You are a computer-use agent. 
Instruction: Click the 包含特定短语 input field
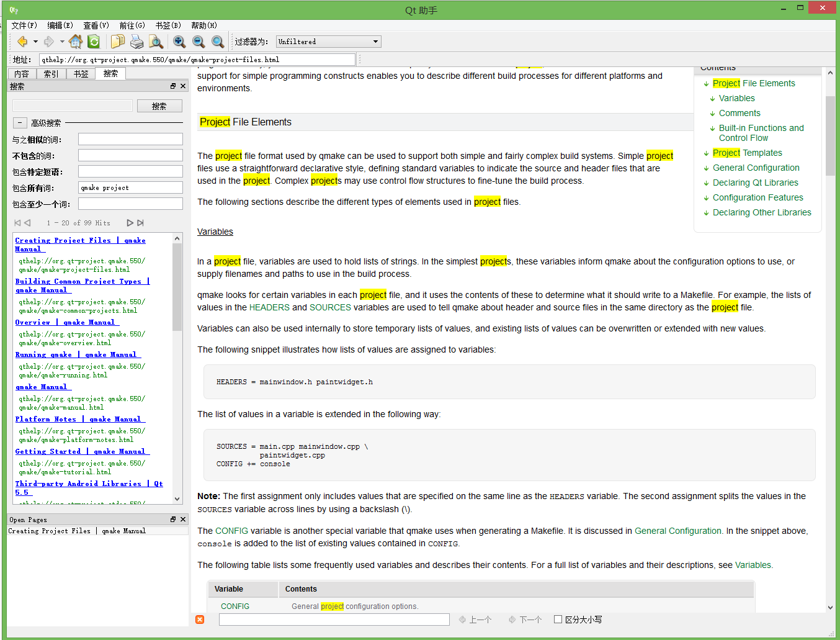pyautogui.click(x=130, y=171)
